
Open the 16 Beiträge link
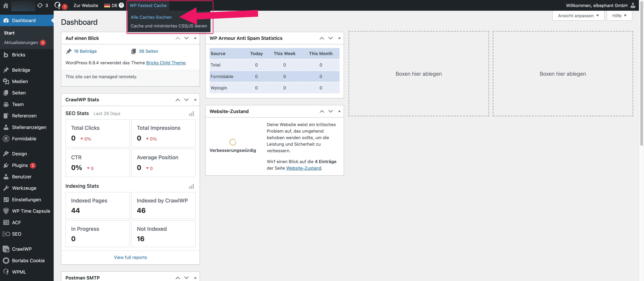85,51
